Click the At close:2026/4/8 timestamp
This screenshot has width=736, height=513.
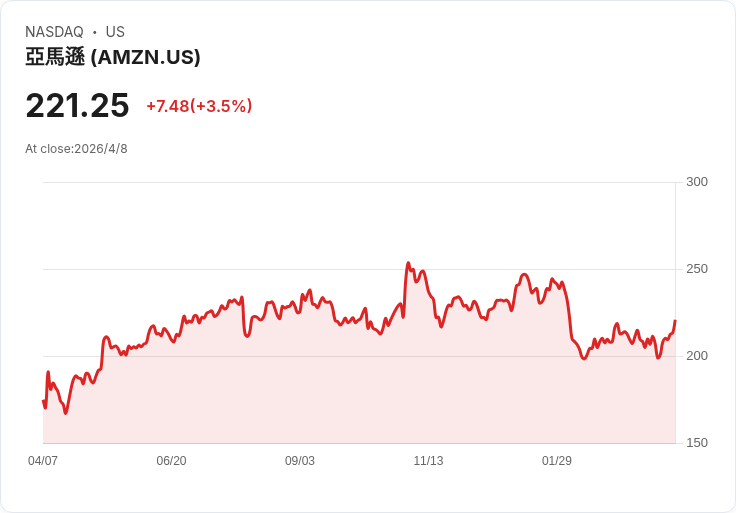click(76, 149)
